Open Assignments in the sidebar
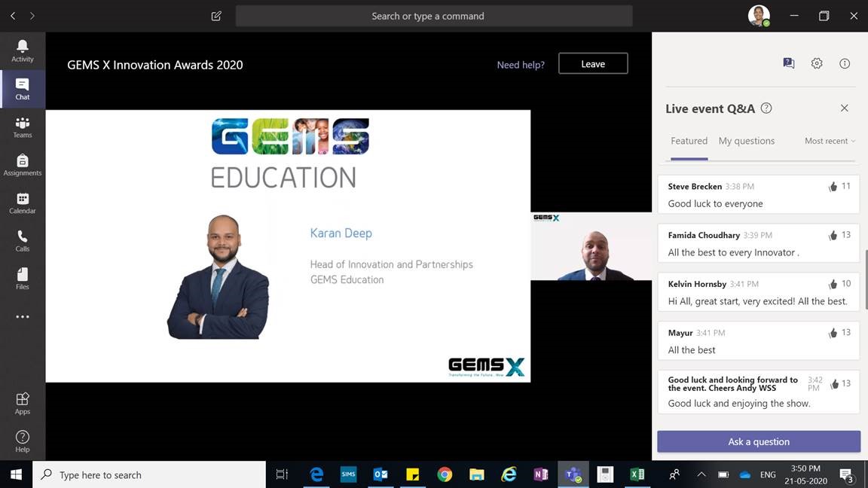Image resolution: width=868 pixels, height=488 pixels. pos(22,165)
